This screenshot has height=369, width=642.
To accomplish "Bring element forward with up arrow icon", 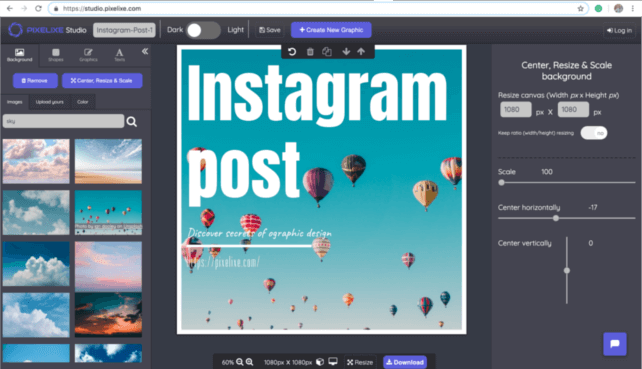I will tap(361, 52).
